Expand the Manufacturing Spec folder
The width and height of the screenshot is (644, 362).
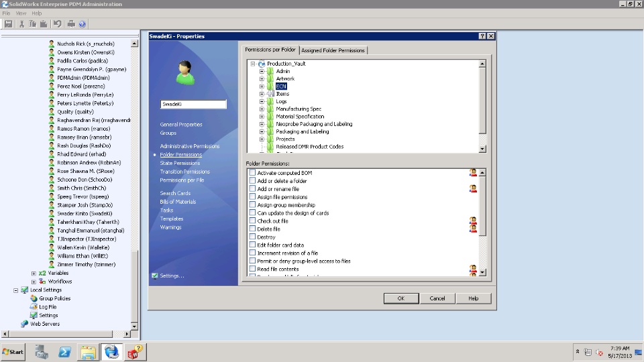point(262,109)
